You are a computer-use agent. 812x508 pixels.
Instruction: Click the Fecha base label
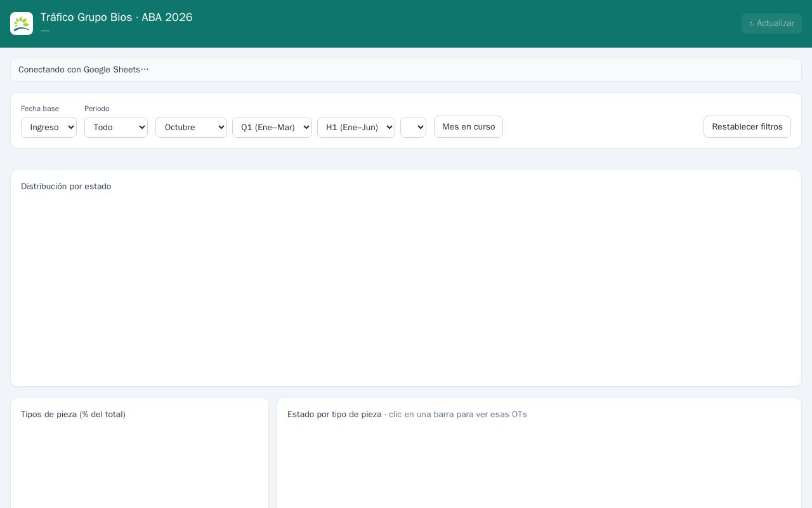tap(40, 109)
